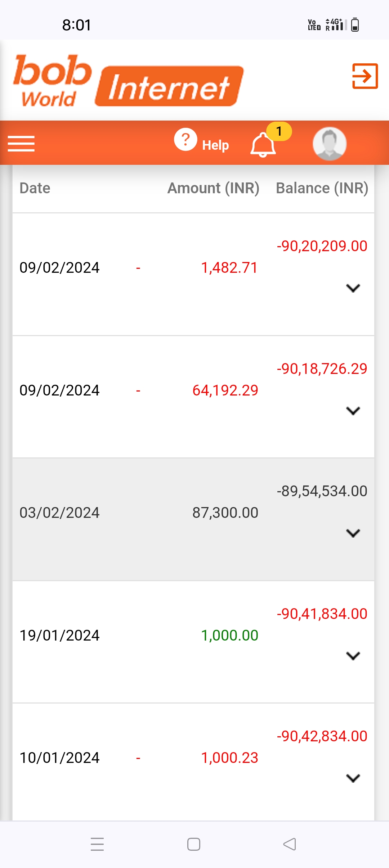Viewport: 389px width, 868px height.
Task: Tap the Android back button
Action: tap(290, 844)
